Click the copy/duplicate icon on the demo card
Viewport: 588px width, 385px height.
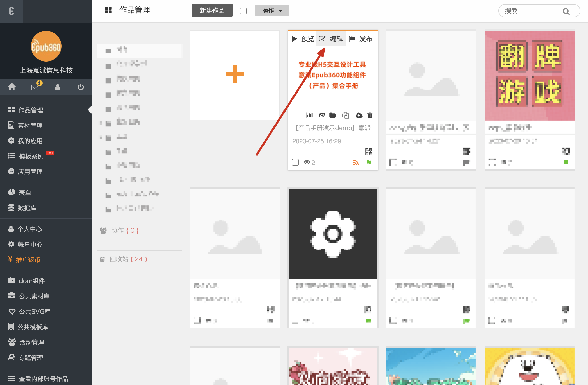(345, 115)
